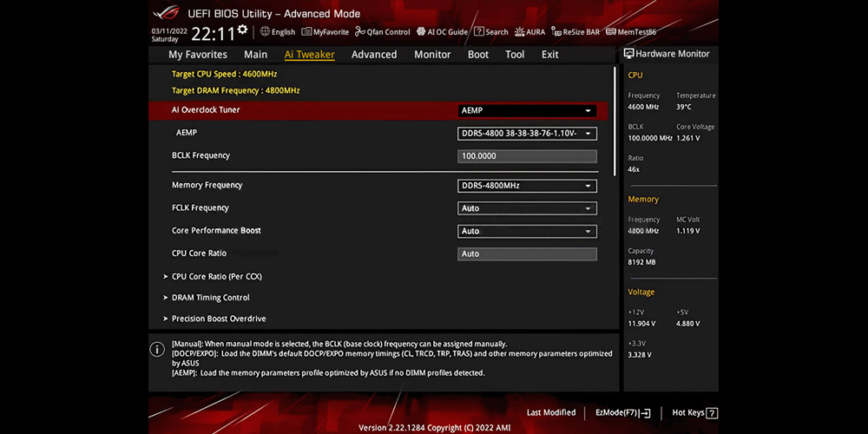Open the Search tool

click(x=491, y=32)
